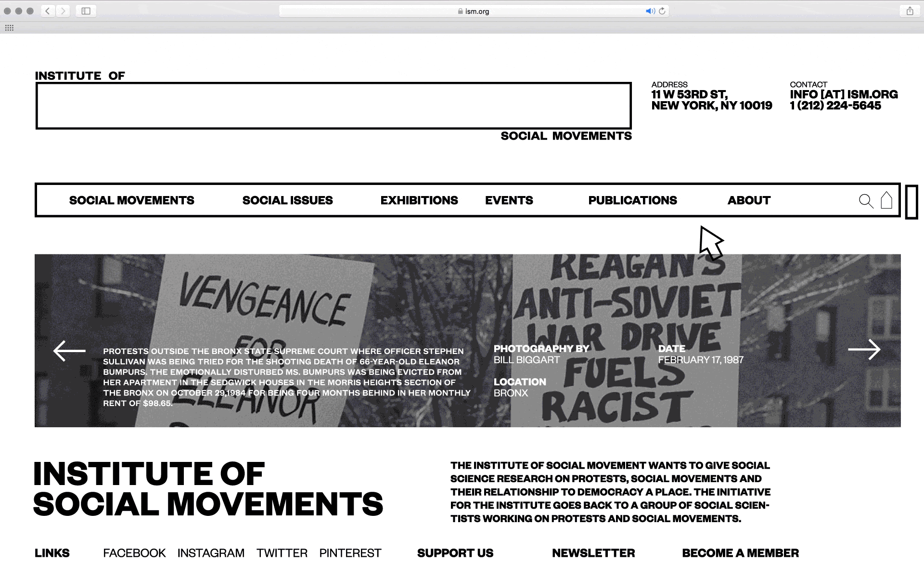Reload the ism.org page
The height and width of the screenshot is (578, 924).
(x=662, y=11)
